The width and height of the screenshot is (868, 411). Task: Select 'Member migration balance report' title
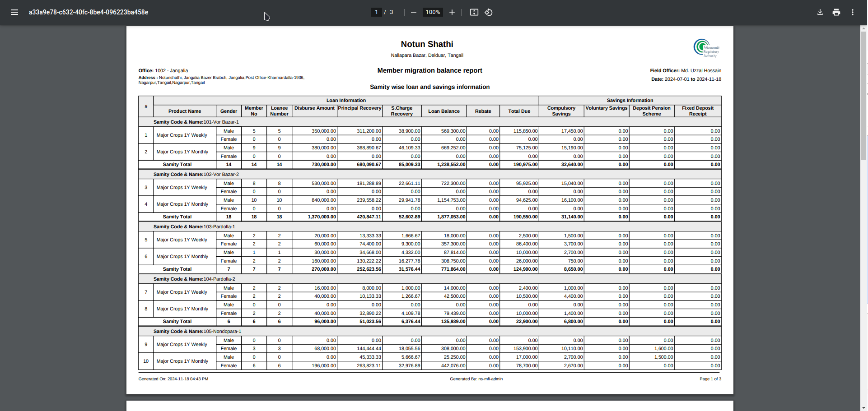(429, 70)
